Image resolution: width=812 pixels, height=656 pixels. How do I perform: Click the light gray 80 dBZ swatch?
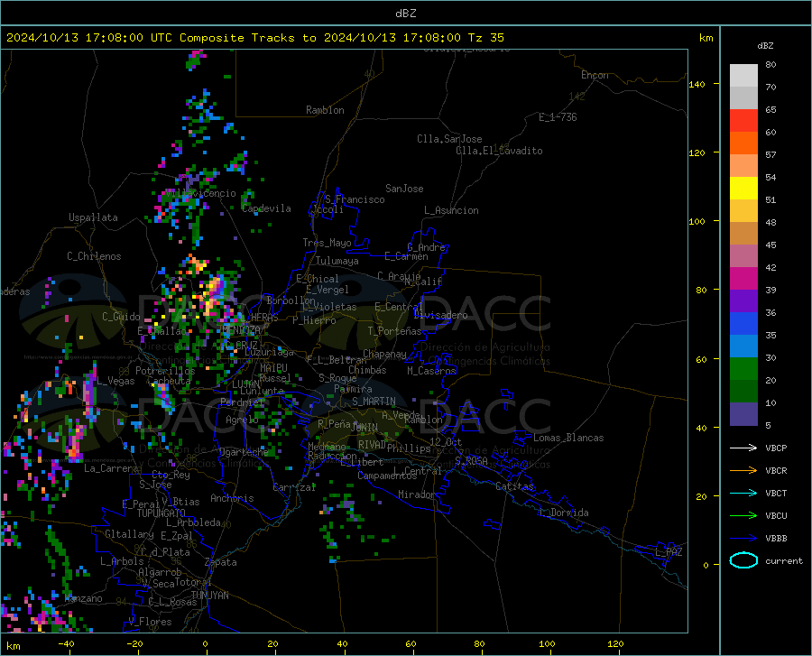[743, 75]
